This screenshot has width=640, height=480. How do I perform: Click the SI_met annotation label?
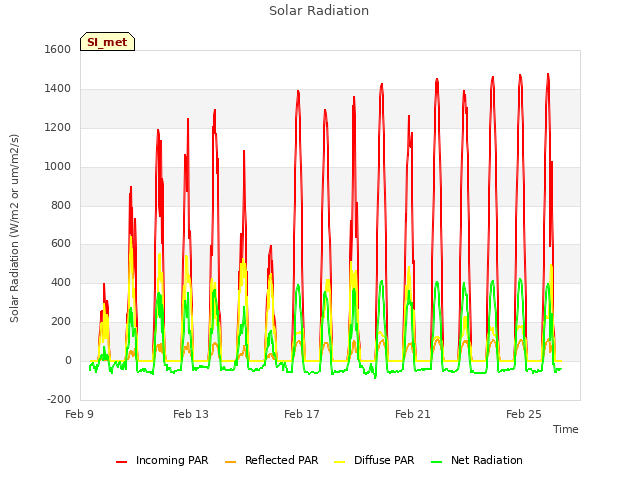[107, 42]
